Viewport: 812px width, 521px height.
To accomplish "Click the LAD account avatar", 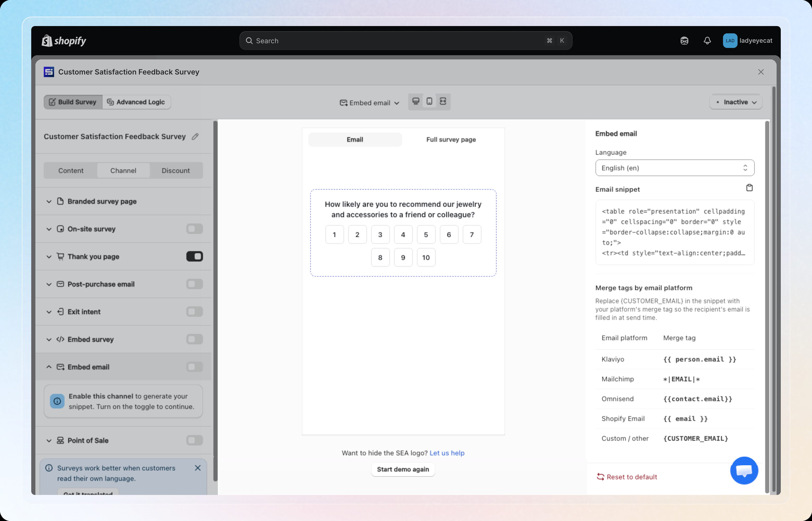I will pos(730,41).
